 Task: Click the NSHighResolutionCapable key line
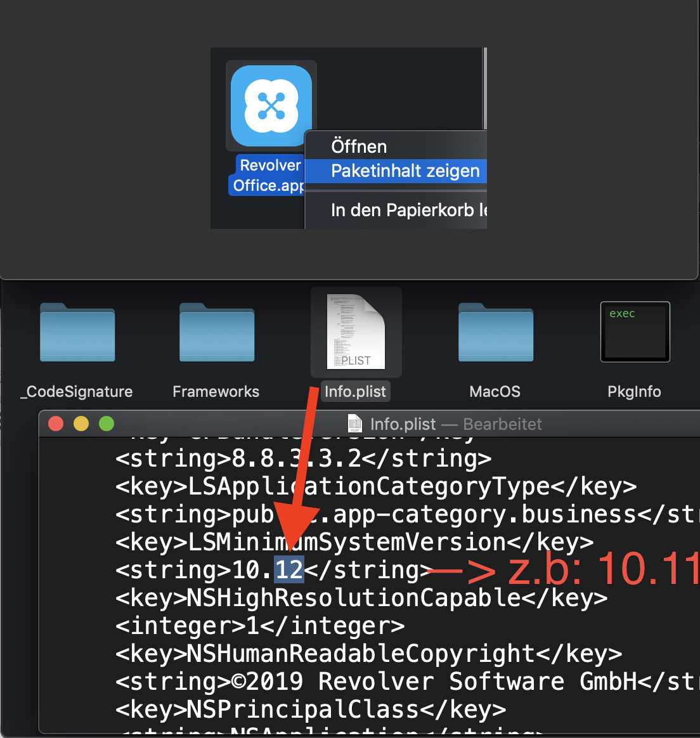(x=361, y=598)
